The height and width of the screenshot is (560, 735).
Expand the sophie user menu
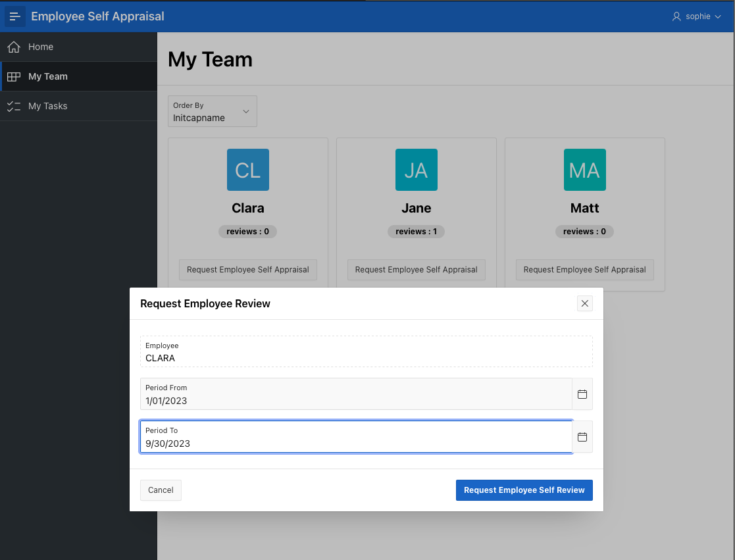pyautogui.click(x=696, y=16)
